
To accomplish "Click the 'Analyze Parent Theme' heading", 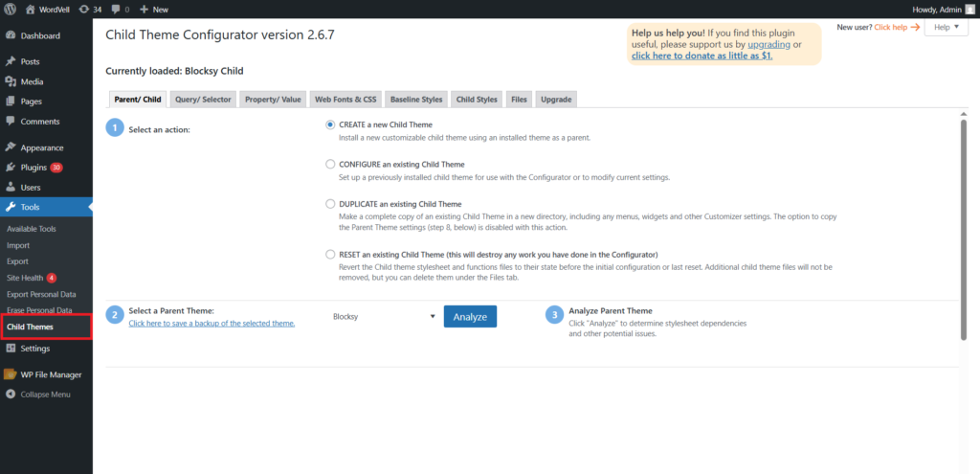I will (611, 311).
